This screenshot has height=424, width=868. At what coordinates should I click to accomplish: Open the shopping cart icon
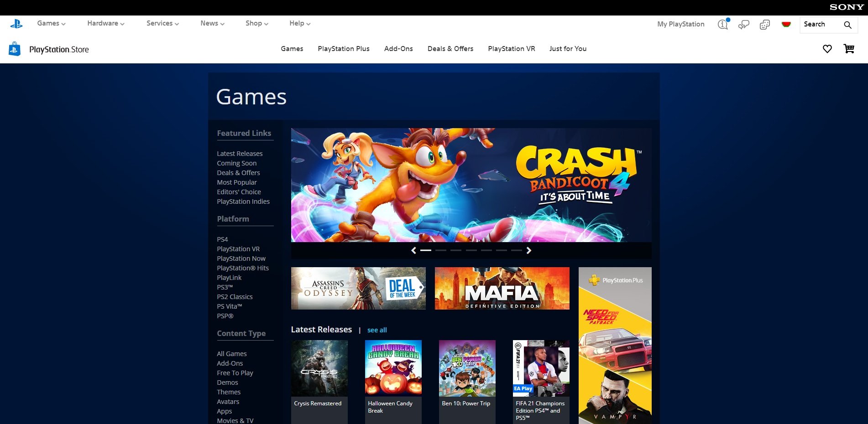[849, 48]
